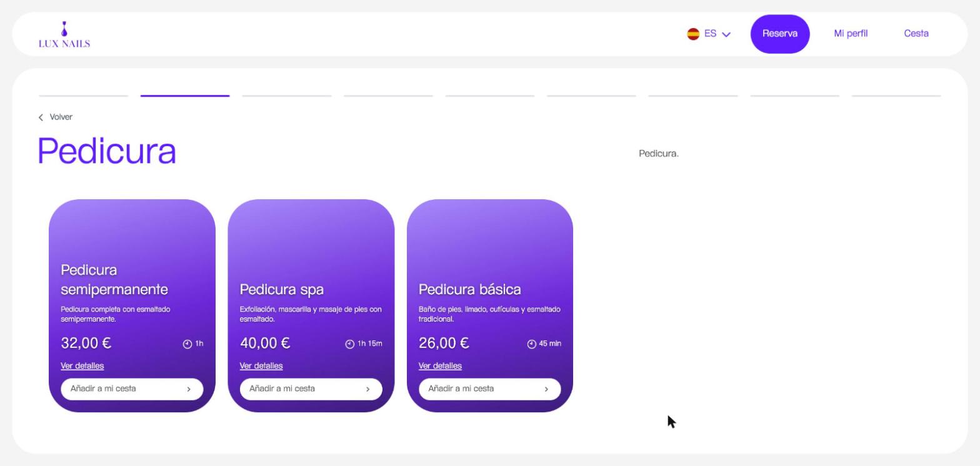Image resolution: width=980 pixels, height=466 pixels.
Task: Click arrow in Pedicura básica basket button
Action: click(546, 389)
